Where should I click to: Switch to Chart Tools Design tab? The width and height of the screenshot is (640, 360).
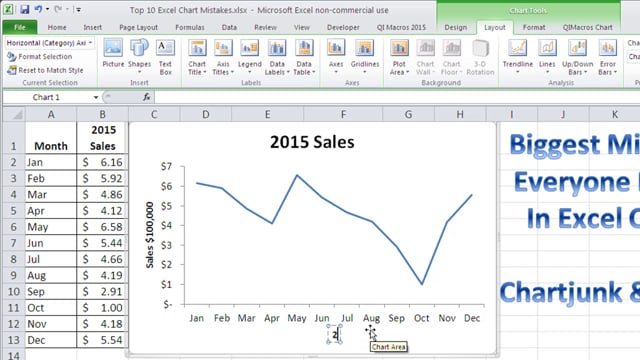click(456, 27)
